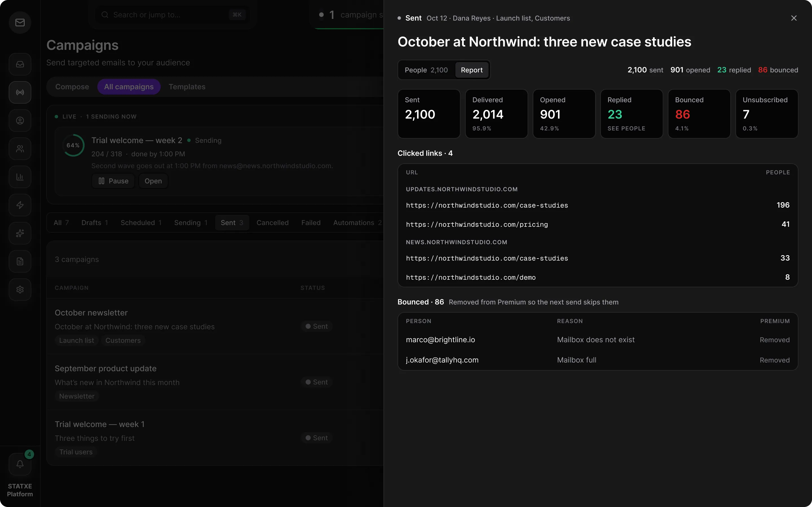Click See People on Replied card

[626, 128]
